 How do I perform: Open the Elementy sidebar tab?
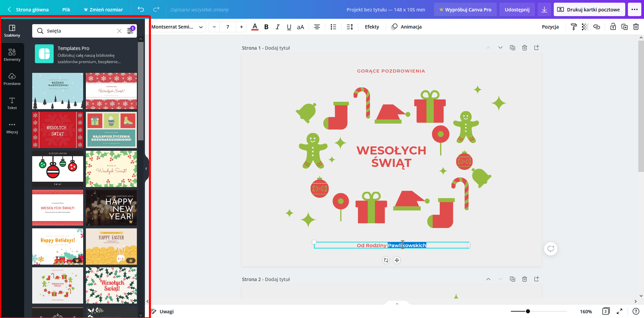coord(12,55)
